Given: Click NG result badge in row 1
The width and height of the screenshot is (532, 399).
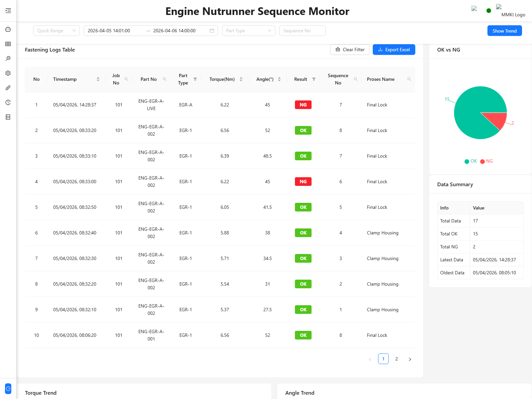Looking at the screenshot, I should pyautogui.click(x=303, y=105).
